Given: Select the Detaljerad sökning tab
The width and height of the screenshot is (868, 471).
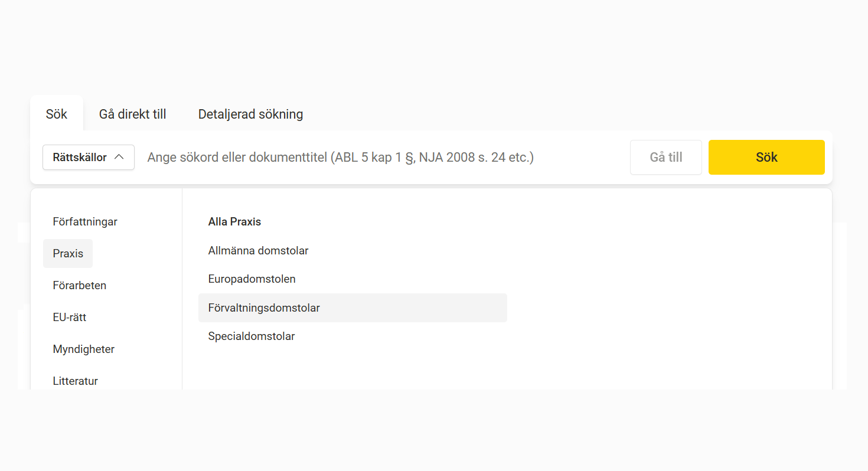Looking at the screenshot, I should (250, 114).
